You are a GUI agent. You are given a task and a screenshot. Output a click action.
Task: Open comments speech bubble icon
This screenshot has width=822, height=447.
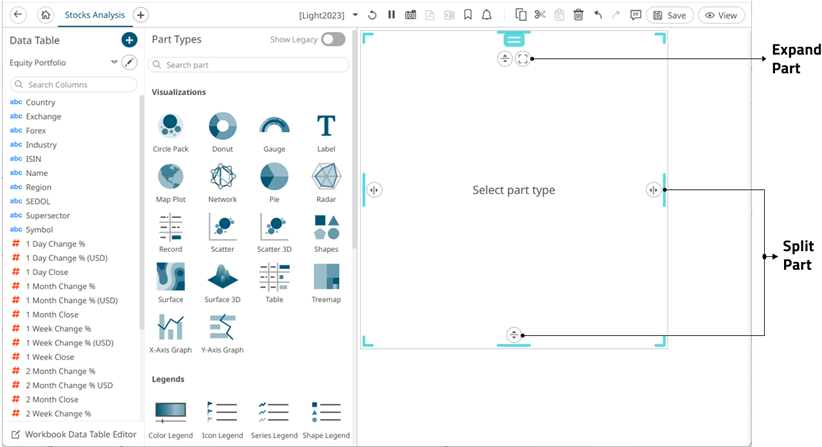635,15
